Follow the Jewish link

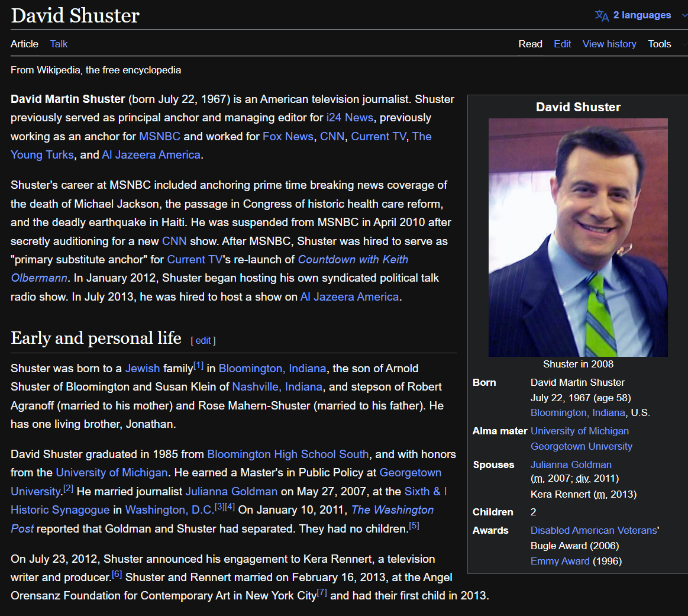click(x=143, y=369)
